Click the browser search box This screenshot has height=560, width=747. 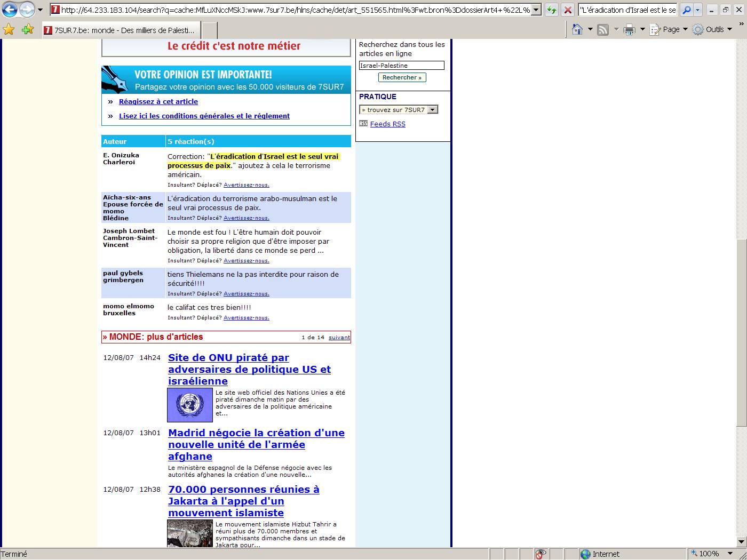[629, 10]
